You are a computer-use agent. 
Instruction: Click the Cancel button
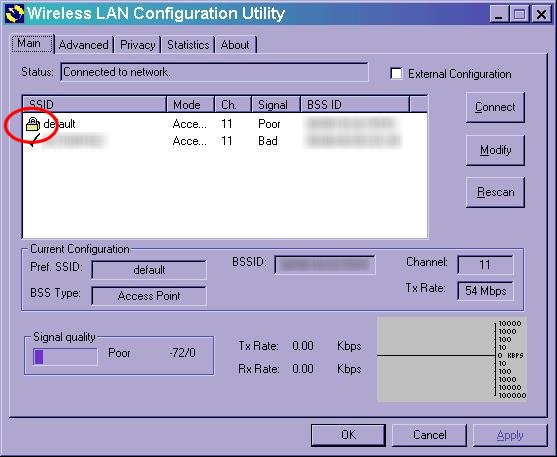click(x=429, y=435)
